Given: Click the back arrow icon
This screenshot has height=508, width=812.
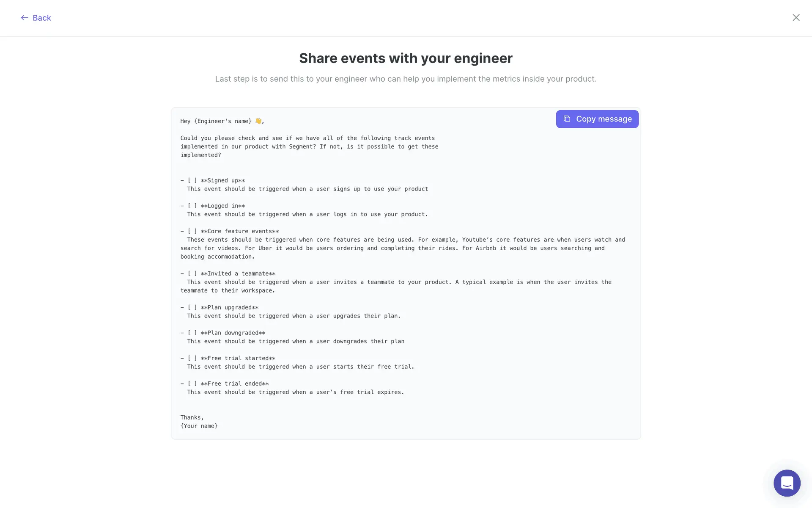Looking at the screenshot, I should coord(25,18).
